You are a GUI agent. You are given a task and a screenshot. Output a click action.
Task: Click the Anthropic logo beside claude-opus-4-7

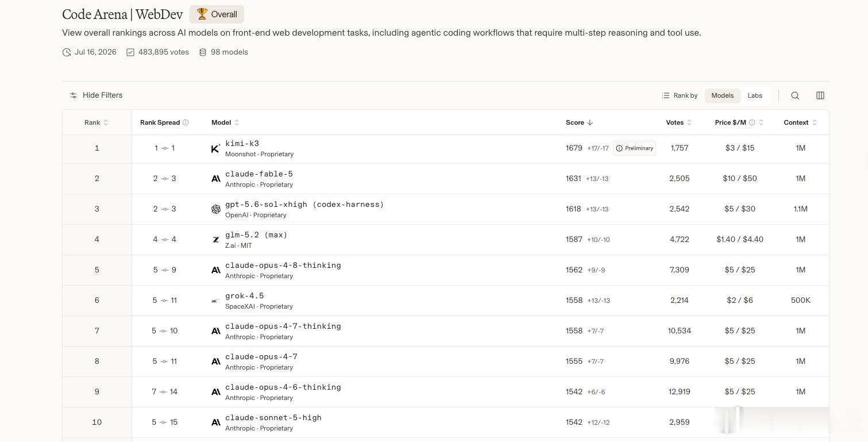point(216,362)
